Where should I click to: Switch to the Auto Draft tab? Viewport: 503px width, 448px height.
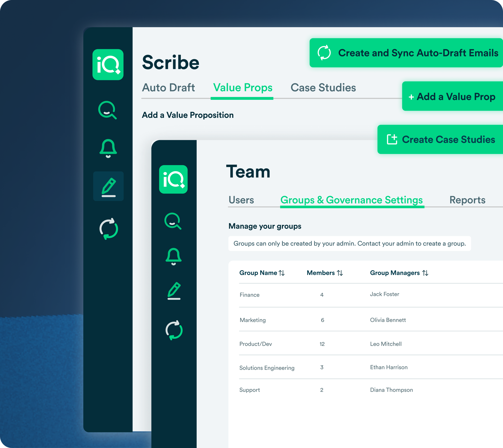pyautogui.click(x=168, y=88)
